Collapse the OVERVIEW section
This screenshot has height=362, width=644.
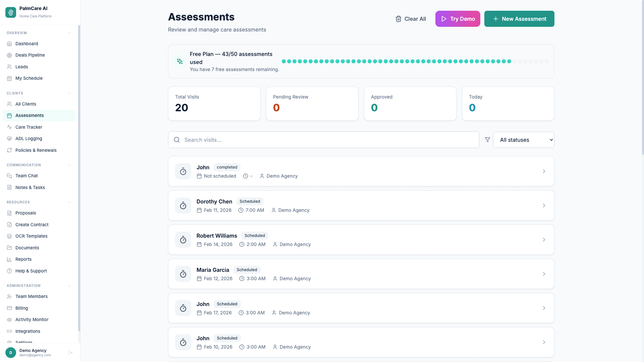coord(69,33)
